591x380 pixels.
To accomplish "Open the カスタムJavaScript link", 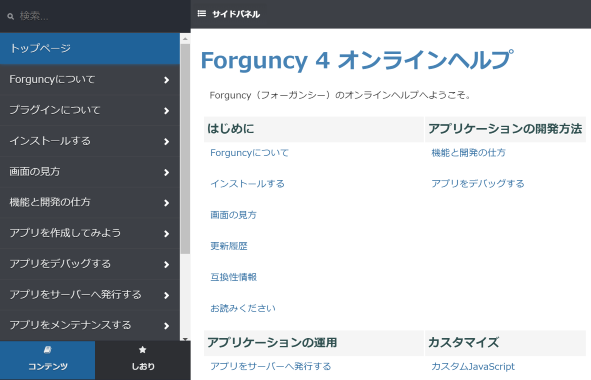I will (473, 366).
